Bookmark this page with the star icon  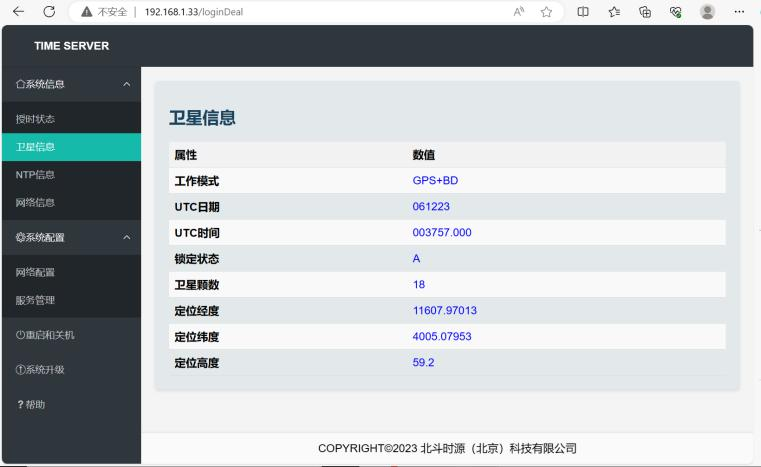click(547, 12)
